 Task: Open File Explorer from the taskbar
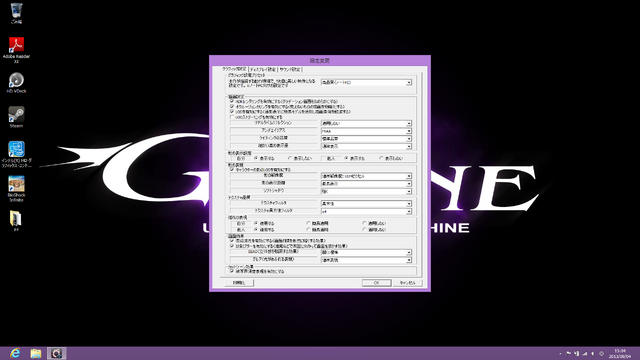pyautogui.click(x=36, y=353)
